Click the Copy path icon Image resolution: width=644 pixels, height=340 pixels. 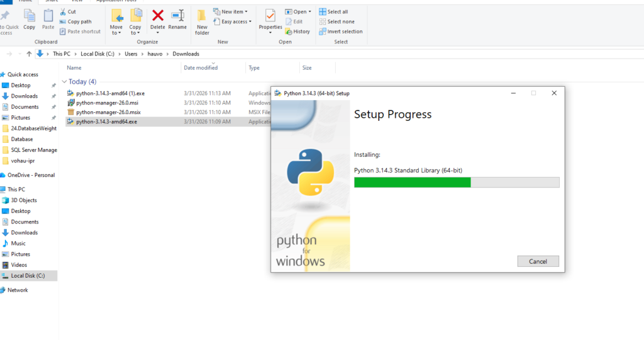tap(63, 21)
